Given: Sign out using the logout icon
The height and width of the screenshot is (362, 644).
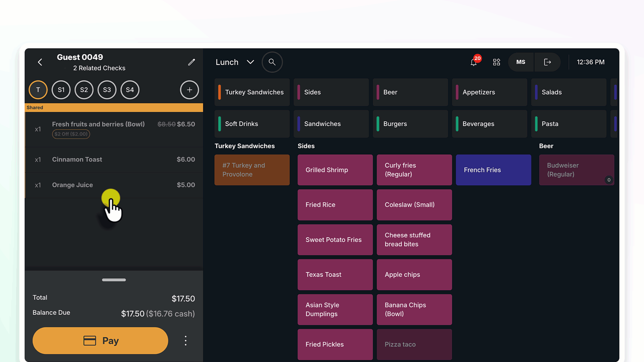Looking at the screenshot, I should (x=547, y=62).
